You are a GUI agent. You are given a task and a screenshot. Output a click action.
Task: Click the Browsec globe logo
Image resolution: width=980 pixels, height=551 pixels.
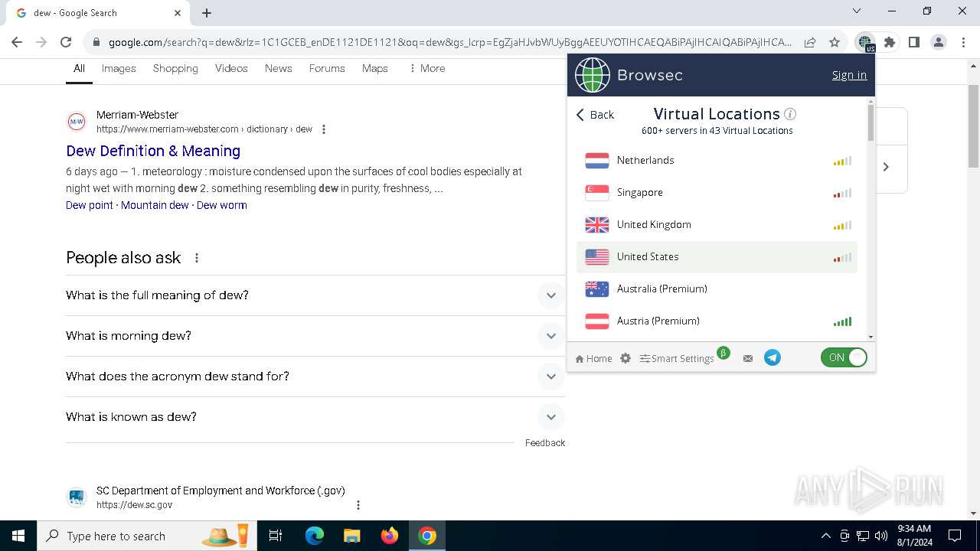[593, 75]
